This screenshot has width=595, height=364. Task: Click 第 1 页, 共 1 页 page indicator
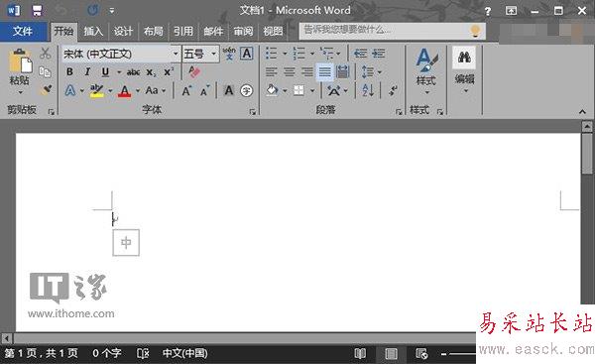[x=41, y=354]
